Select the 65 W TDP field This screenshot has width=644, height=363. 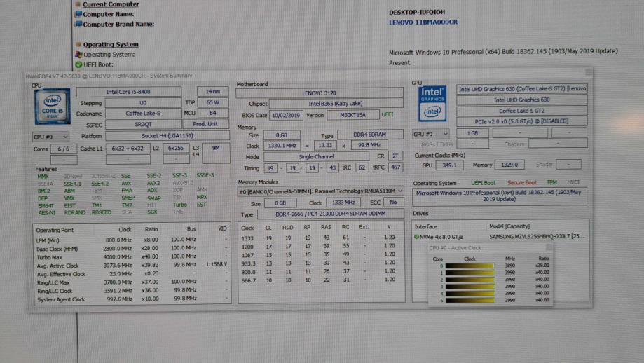point(213,102)
